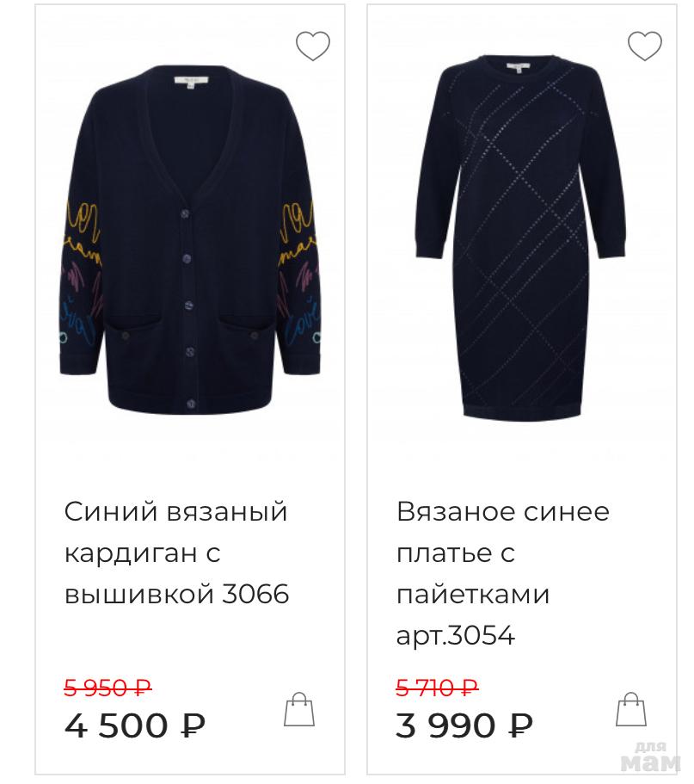Click the crossed-out 5 950 ₽ old price

(107, 688)
